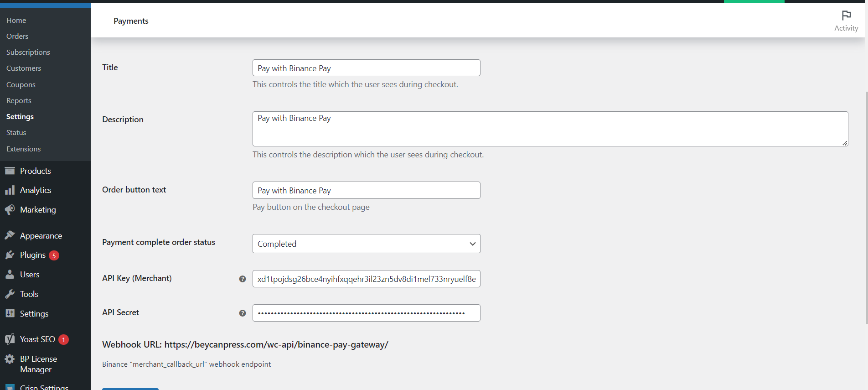Focus the Order button text field
Screen dimensions: 868x390
[366, 190]
